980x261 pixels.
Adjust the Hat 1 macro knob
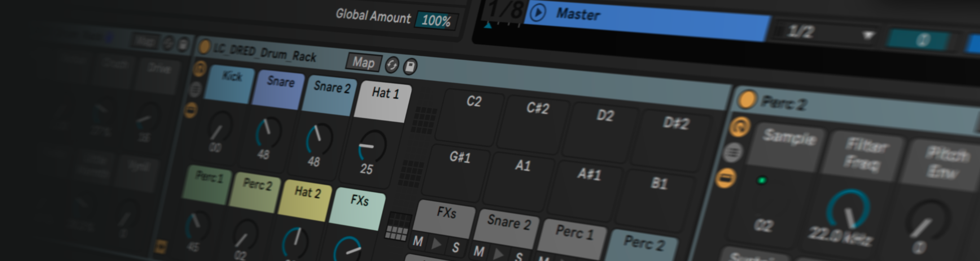(x=372, y=146)
